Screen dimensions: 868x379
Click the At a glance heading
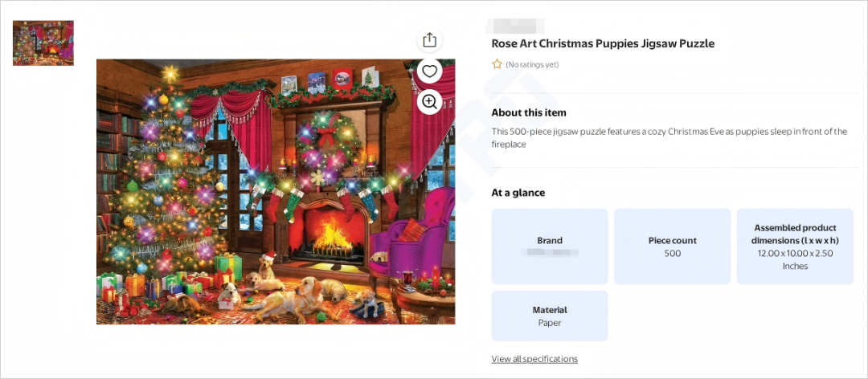(518, 193)
